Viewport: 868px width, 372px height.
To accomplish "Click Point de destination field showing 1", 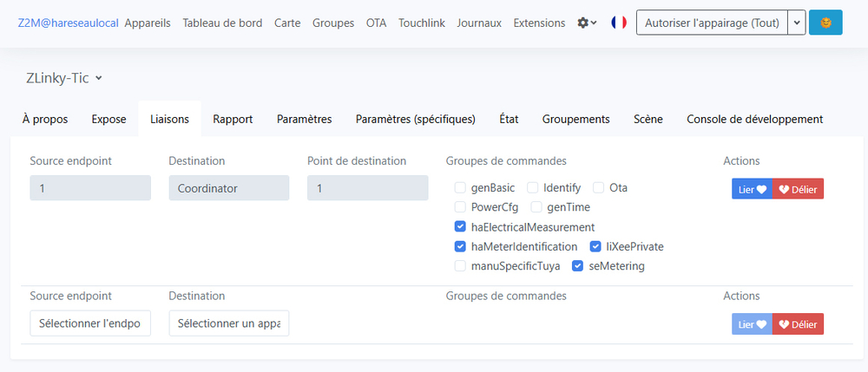I will pos(367,188).
